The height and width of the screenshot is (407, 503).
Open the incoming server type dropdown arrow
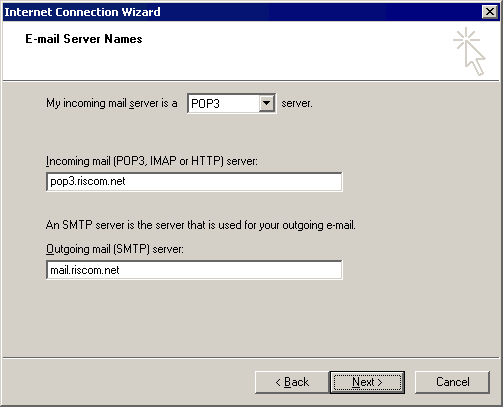tap(266, 103)
